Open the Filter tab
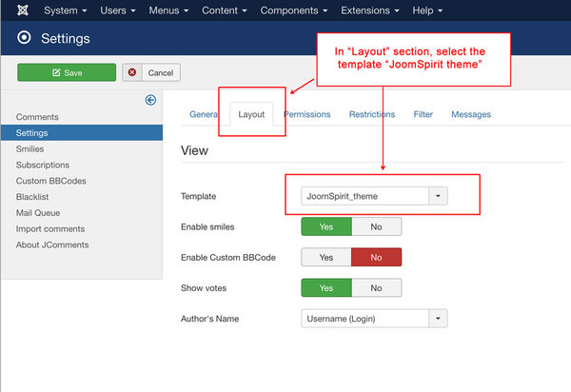 pyautogui.click(x=423, y=114)
